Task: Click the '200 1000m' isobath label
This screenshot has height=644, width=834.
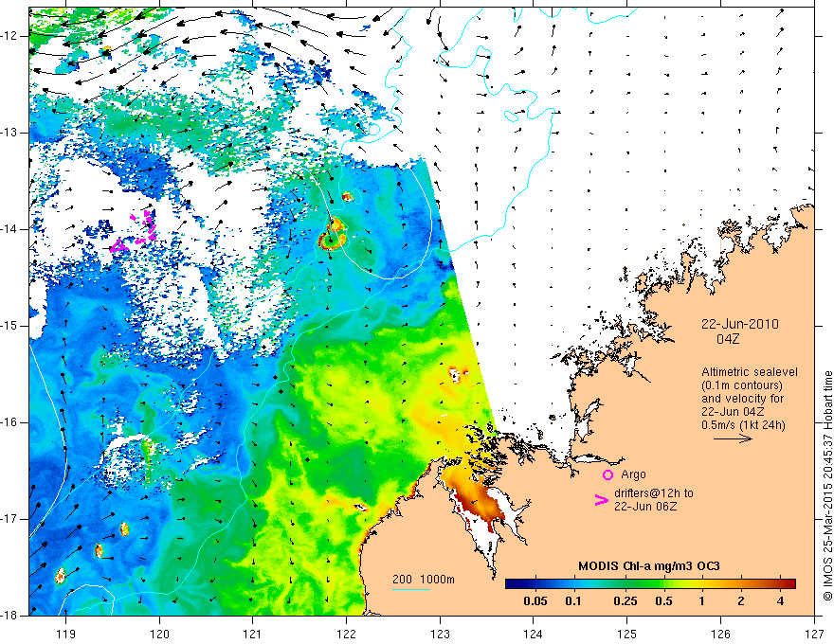Action: click(x=424, y=580)
